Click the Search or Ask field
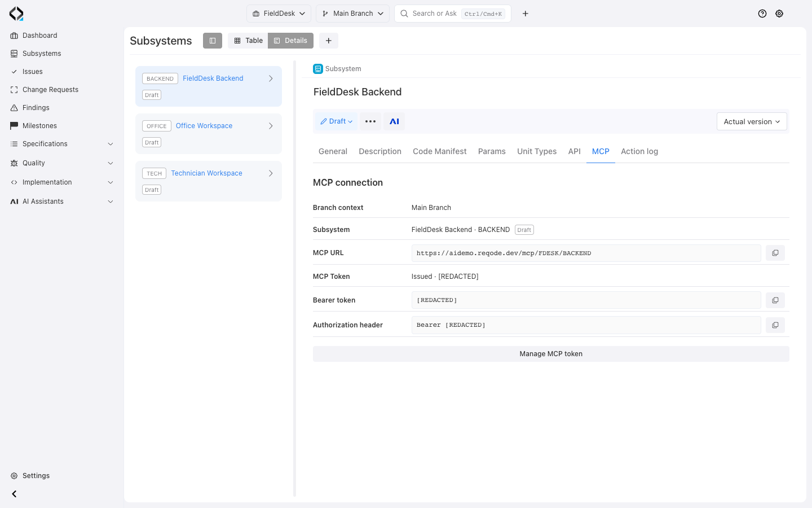Viewport: 812px width, 508px height. tap(453, 14)
